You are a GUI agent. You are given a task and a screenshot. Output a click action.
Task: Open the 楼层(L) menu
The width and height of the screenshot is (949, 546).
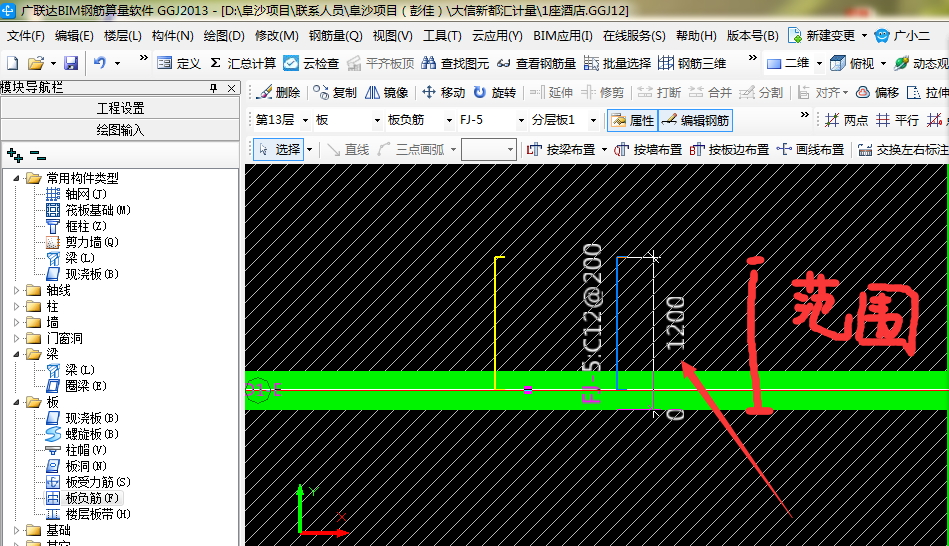(123, 36)
